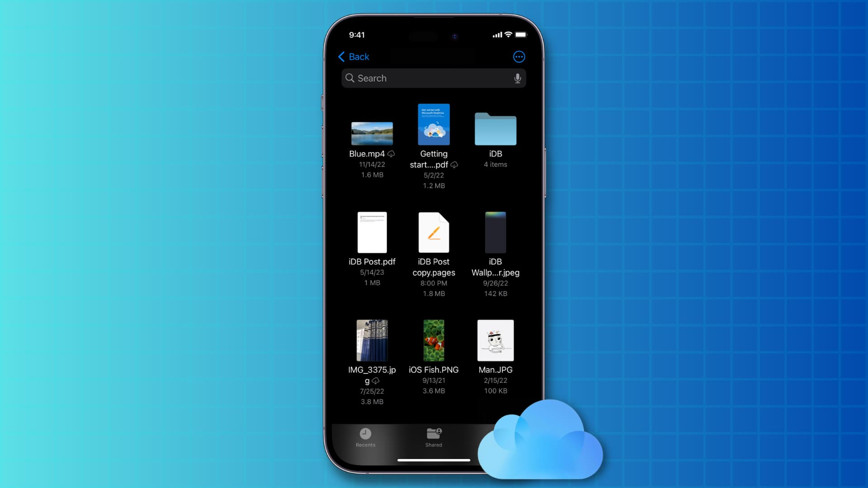Open iOS Fish.PNG image
The image size is (868, 488).
click(x=434, y=340)
